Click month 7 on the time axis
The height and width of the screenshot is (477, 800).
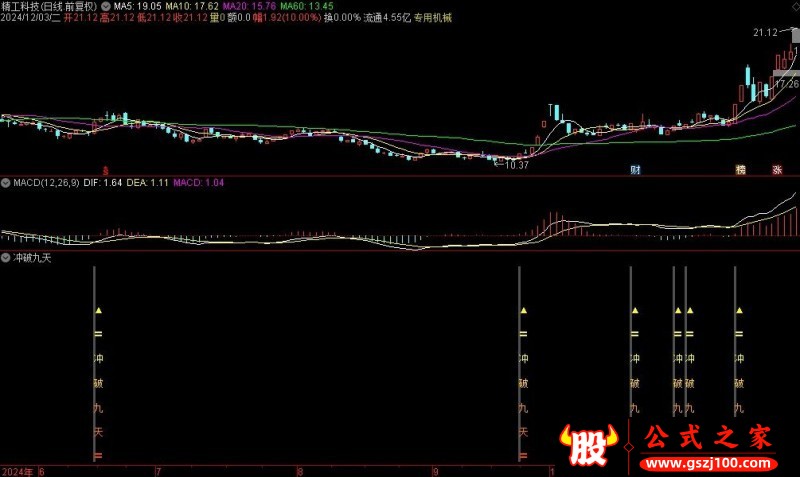coord(159,472)
